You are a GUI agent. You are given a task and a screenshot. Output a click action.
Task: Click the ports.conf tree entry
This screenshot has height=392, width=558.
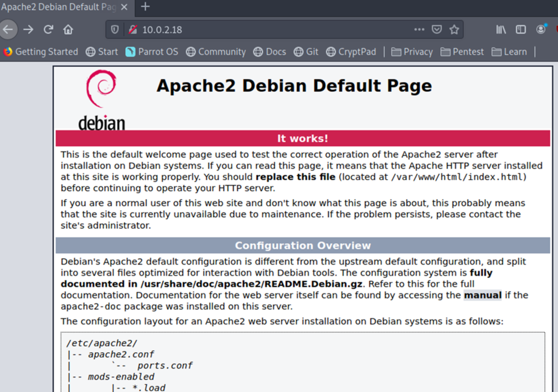[x=165, y=365]
